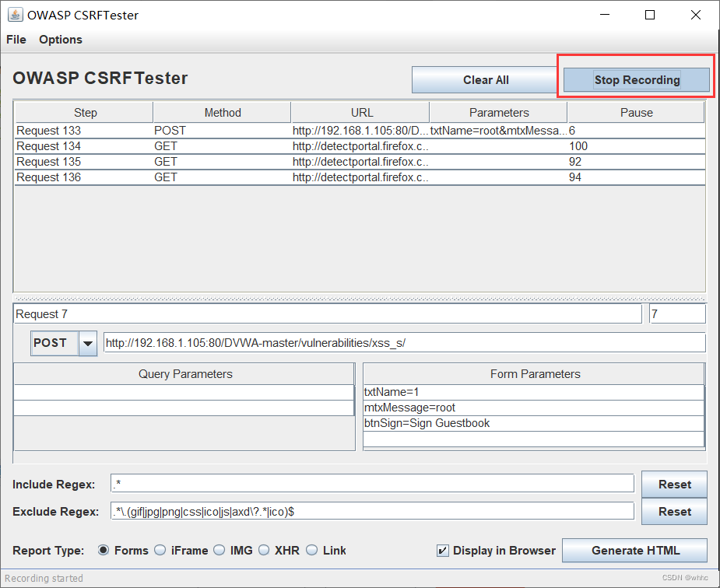Click the Java app icon in title bar
The image size is (720, 588).
pos(15,15)
